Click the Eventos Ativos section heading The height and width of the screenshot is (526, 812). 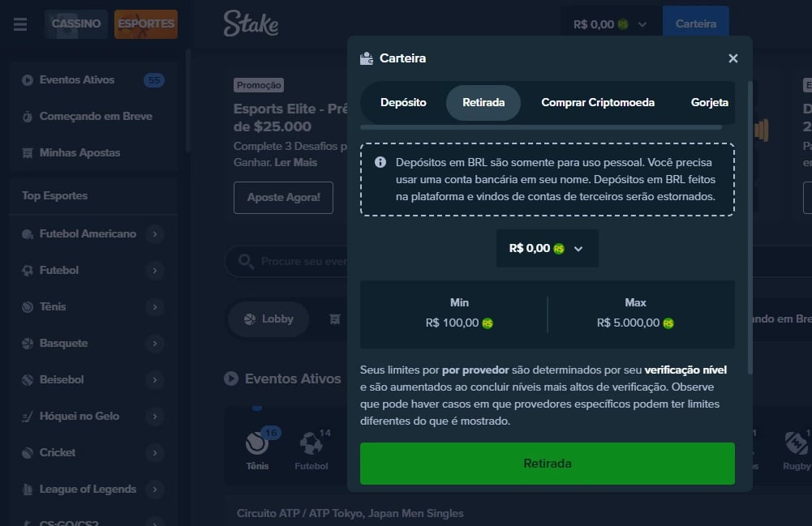click(293, 378)
